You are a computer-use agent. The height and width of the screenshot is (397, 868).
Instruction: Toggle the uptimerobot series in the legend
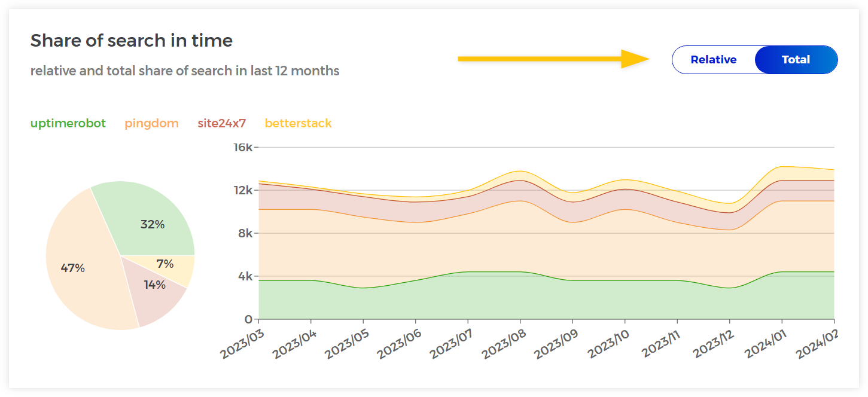(68, 123)
